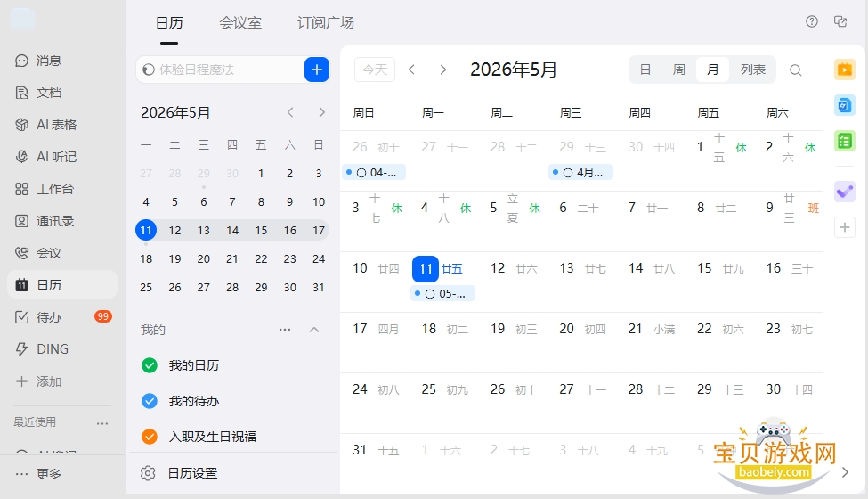Screen dimensions: 868x499
Task: Click the blue plus button to add a schedule
Action: 317,70
